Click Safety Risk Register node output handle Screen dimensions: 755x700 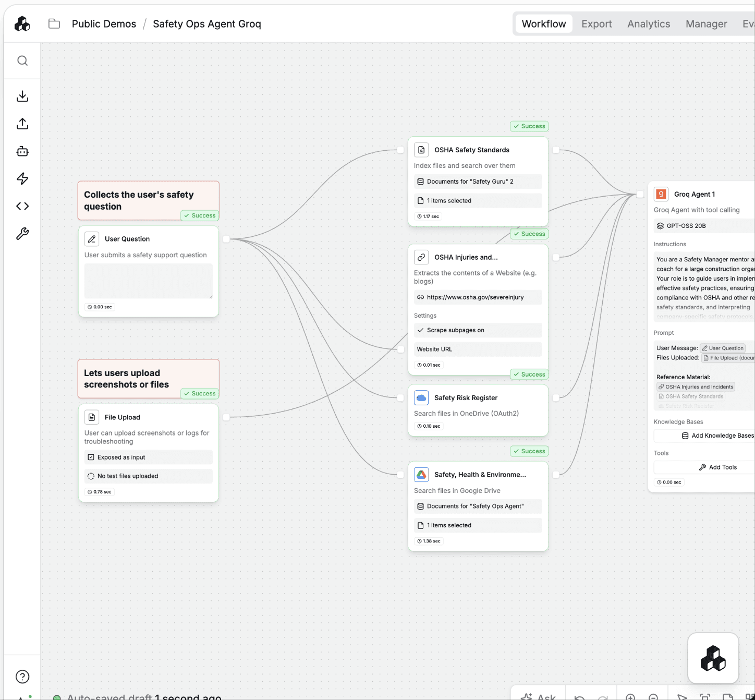point(556,397)
